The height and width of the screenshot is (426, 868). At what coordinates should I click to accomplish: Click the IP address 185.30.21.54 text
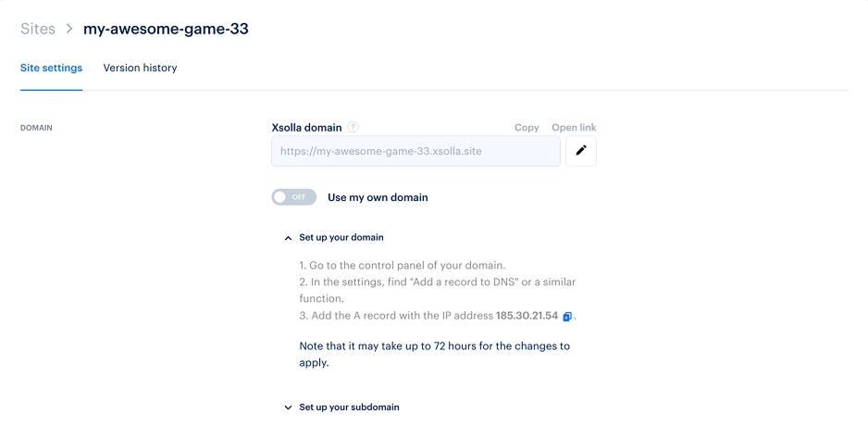(527, 316)
